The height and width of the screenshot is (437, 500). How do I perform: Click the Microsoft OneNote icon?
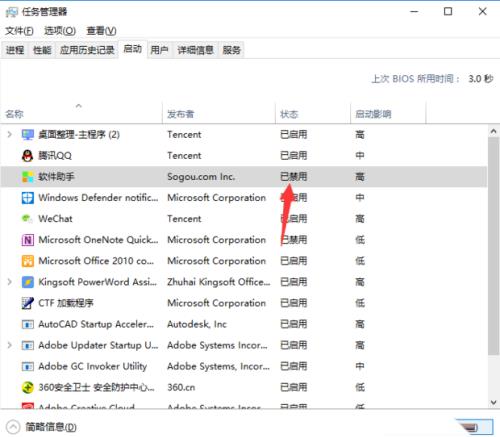[x=27, y=240]
